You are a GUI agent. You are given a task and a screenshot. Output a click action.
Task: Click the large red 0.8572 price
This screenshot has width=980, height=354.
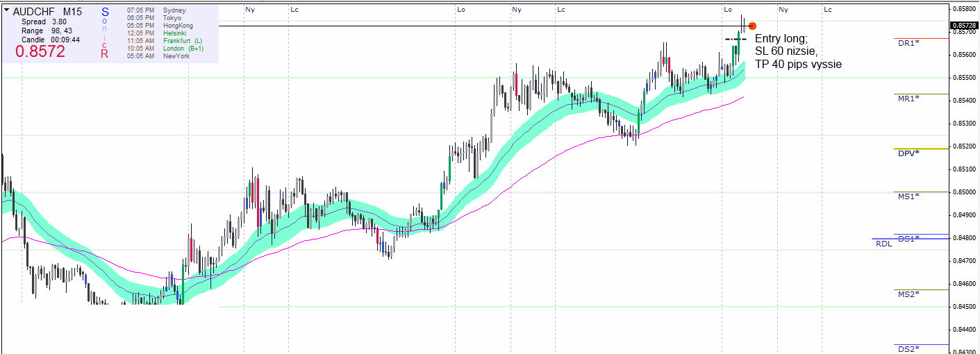pos(40,52)
